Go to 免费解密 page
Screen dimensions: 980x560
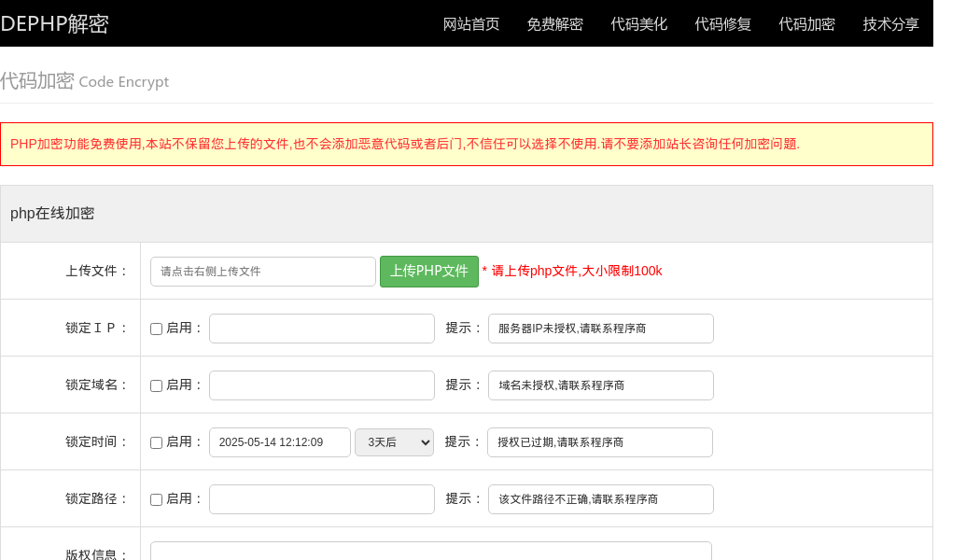[554, 24]
